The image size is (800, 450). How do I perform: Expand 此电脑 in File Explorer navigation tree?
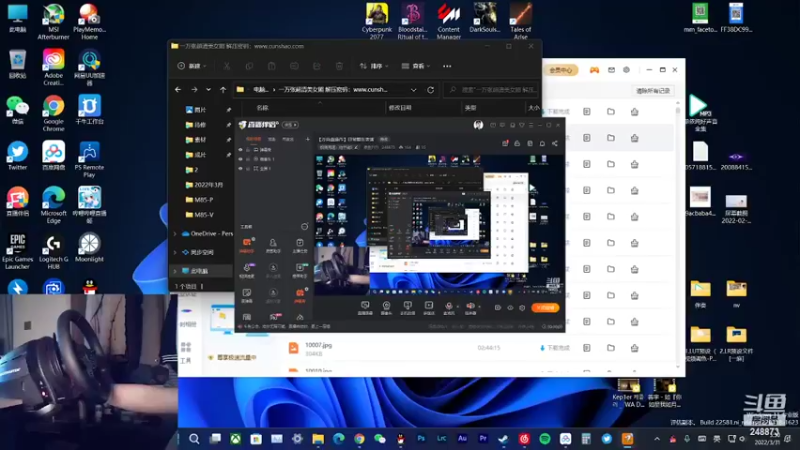click(x=175, y=271)
